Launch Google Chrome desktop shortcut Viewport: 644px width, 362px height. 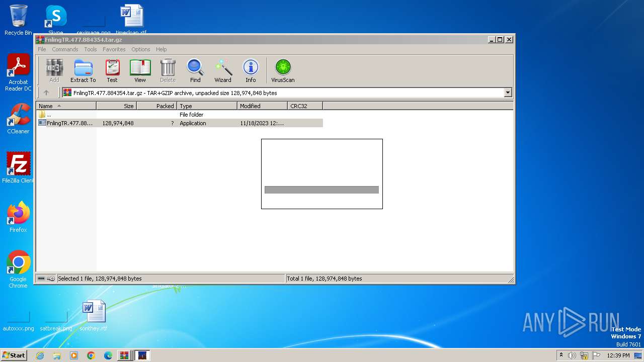(18, 269)
